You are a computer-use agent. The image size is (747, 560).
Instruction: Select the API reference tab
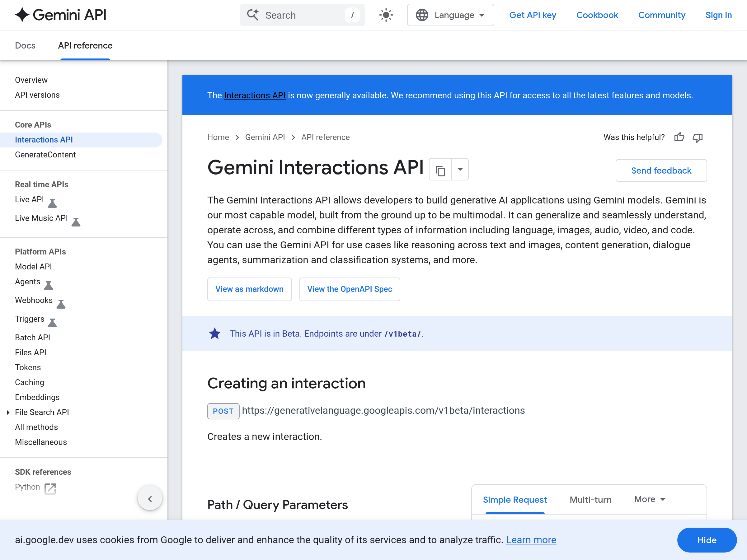click(x=85, y=45)
